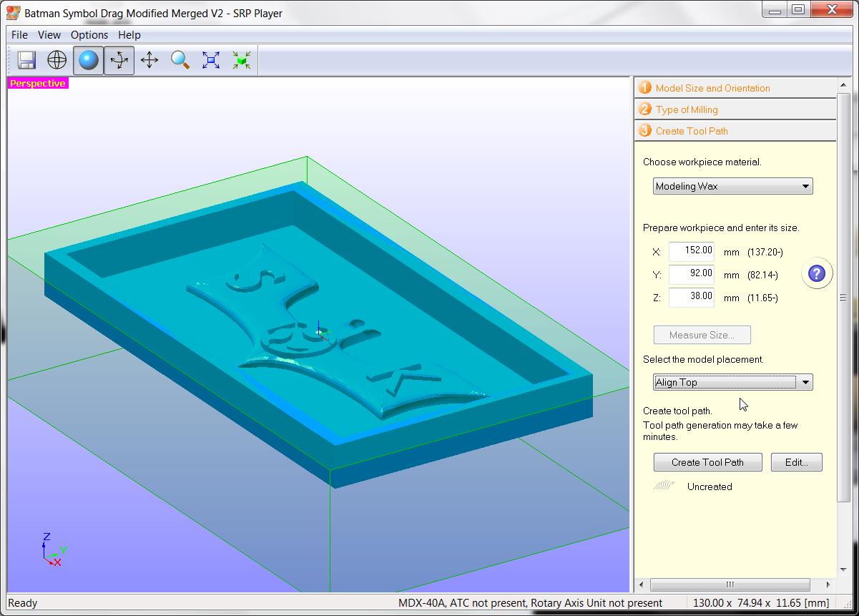The height and width of the screenshot is (616, 859).
Task: Click the fit-to-screen blue arrows icon
Action: (211, 60)
